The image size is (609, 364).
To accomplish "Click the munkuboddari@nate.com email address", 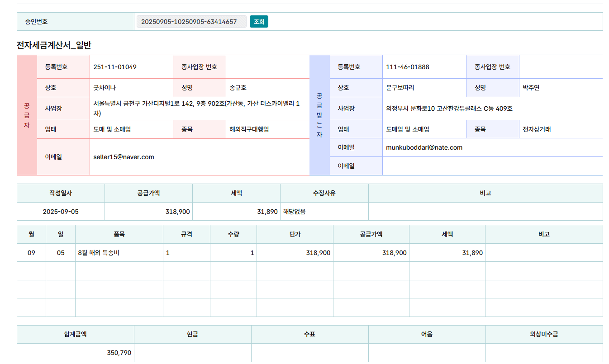I will (424, 147).
